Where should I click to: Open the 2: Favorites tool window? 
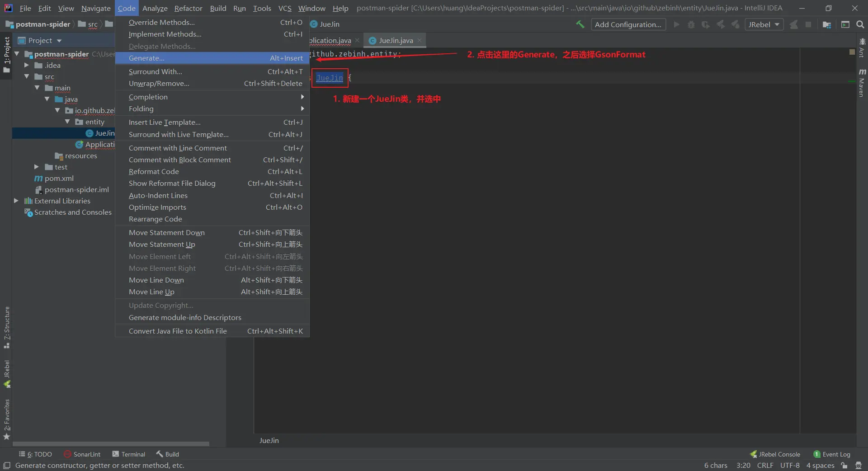click(6, 419)
